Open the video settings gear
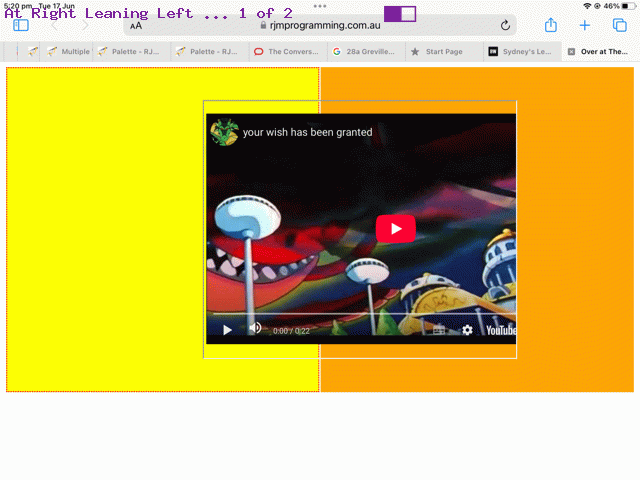Image resolution: width=640 pixels, height=480 pixels. 467,330
